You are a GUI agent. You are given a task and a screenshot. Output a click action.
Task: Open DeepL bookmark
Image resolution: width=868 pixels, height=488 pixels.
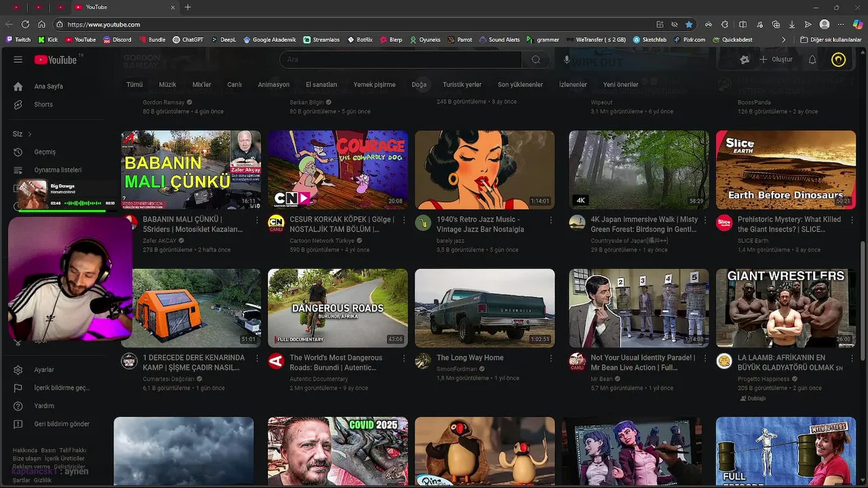(223, 40)
